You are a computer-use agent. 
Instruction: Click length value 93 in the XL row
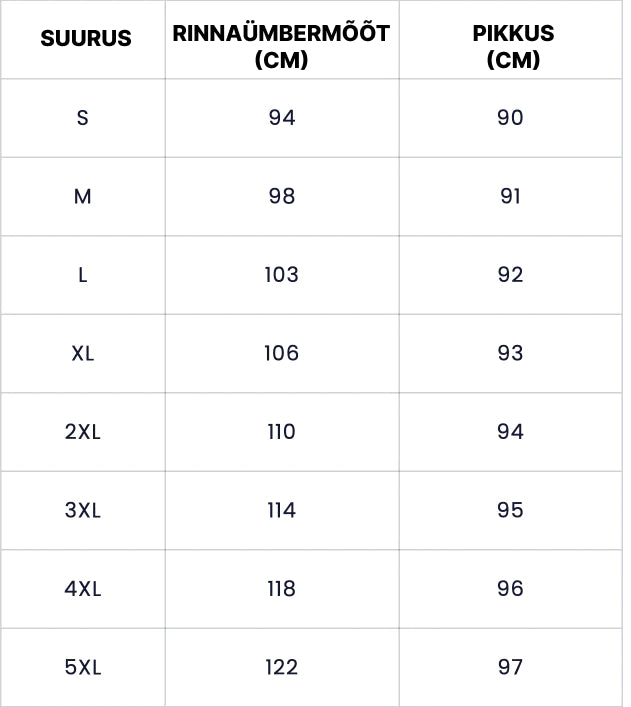point(511,353)
